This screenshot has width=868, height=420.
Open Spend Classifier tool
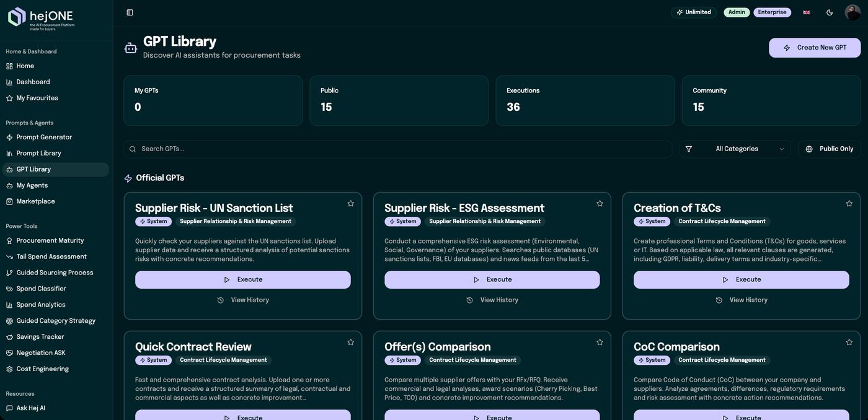55,289
